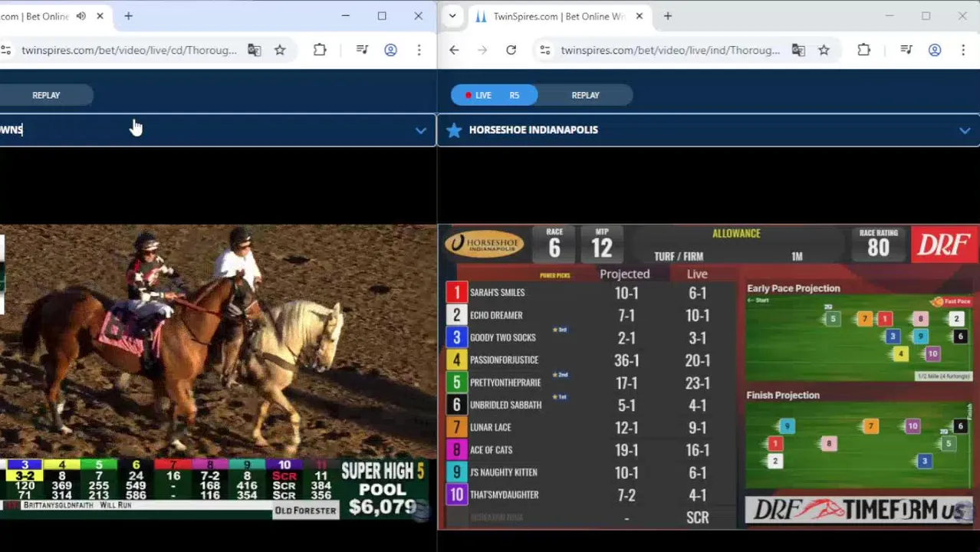
Task: Expand the left window track selector chevron
Action: [420, 130]
